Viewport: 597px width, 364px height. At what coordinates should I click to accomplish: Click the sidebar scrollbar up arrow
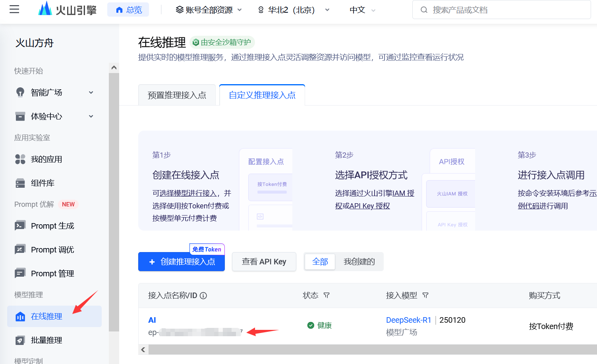coord(114,67)
